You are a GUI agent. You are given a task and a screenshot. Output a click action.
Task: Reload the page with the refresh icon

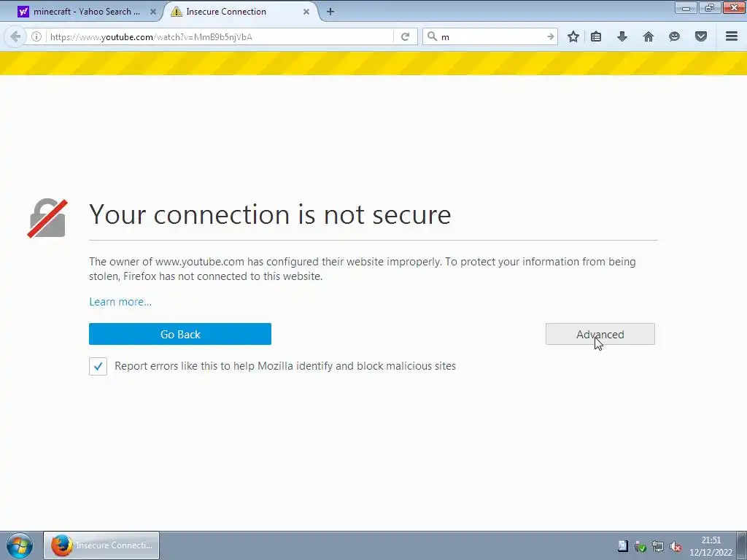(x=406, y=36)
